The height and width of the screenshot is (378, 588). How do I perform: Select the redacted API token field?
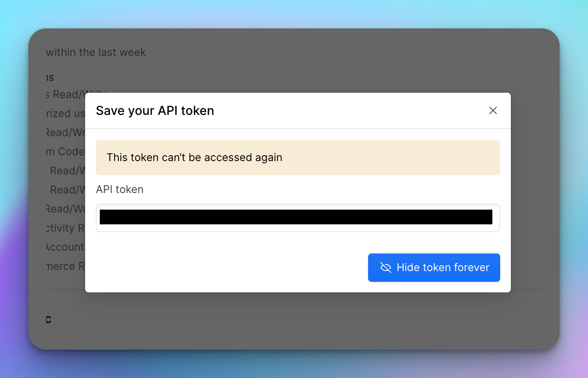(298, 218)
